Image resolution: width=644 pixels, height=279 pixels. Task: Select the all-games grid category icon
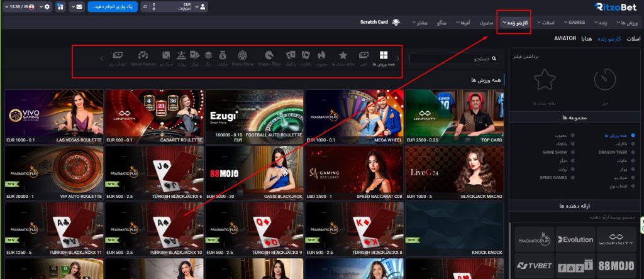point(383,55)
